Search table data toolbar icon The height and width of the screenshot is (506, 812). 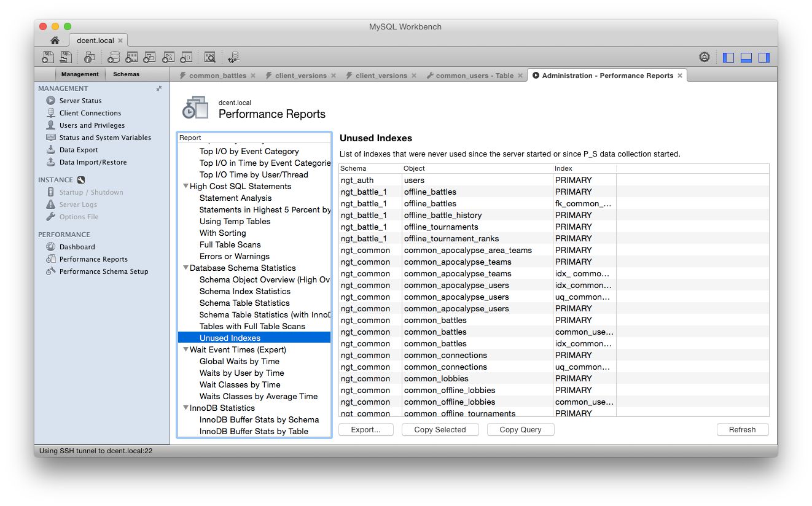[x=209, y=57]
